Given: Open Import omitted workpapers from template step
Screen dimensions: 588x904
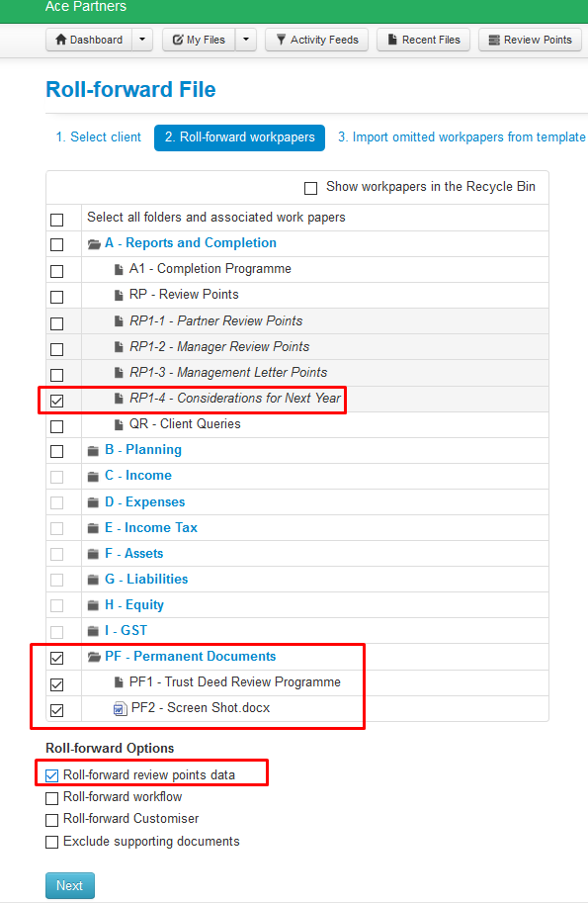Looking at the screenshot, I should coord(462,137).
